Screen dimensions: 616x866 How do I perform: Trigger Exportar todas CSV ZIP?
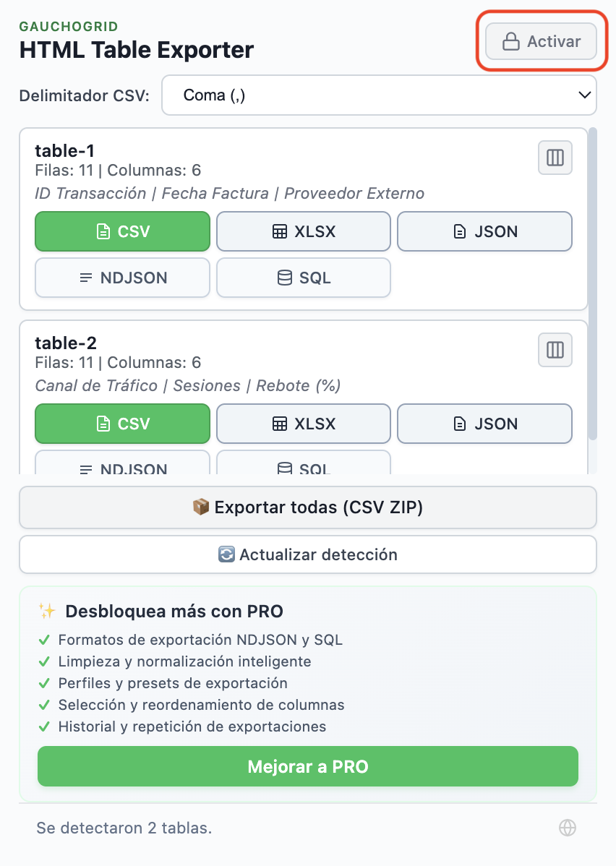point(308,507)
